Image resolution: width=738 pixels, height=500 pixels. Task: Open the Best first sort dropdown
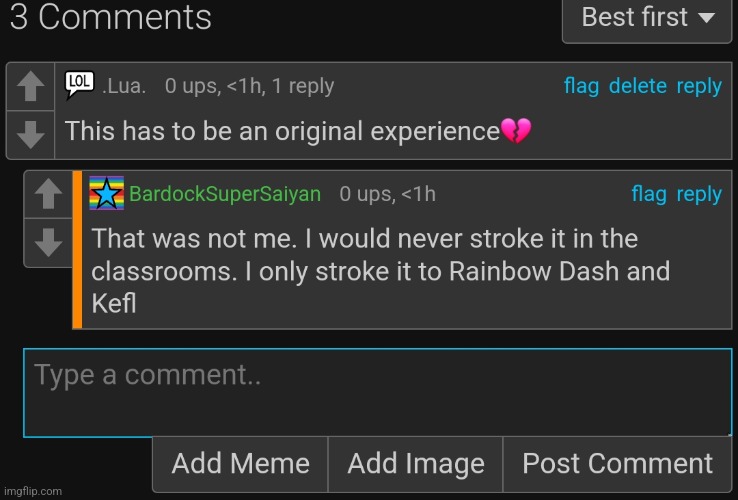pos(647,18)
